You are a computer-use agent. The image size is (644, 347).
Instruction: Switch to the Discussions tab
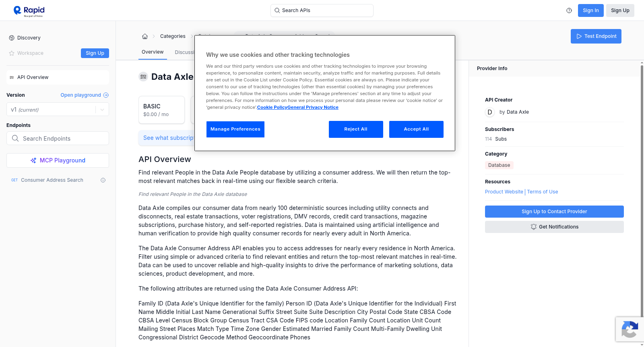pos(185,52)
